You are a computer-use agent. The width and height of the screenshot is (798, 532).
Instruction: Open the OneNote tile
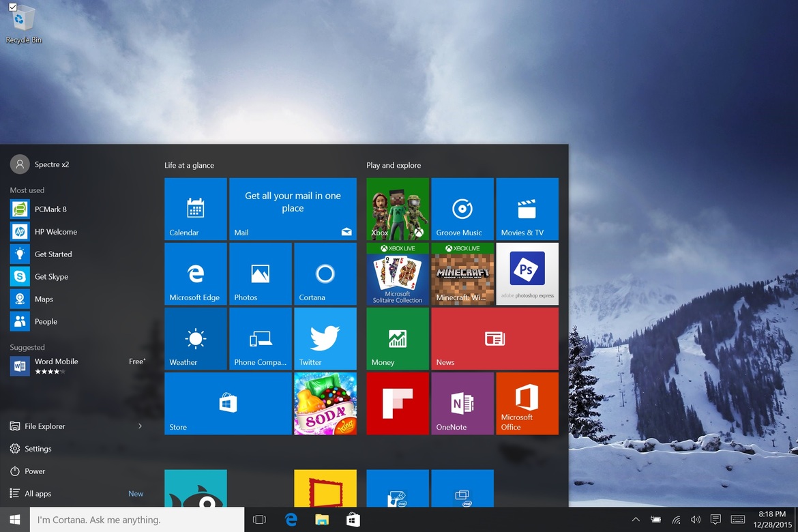(462, 403)
